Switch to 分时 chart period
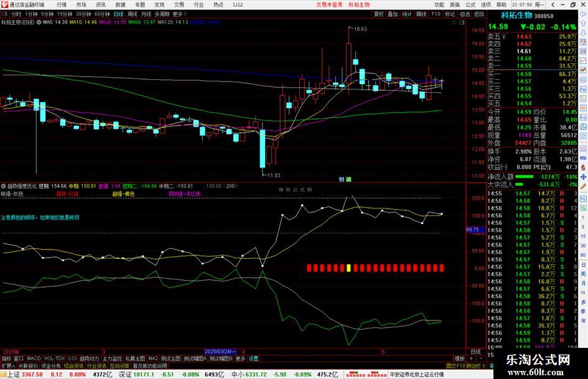Screen dimensions: 588x379 tap(16, 14)
